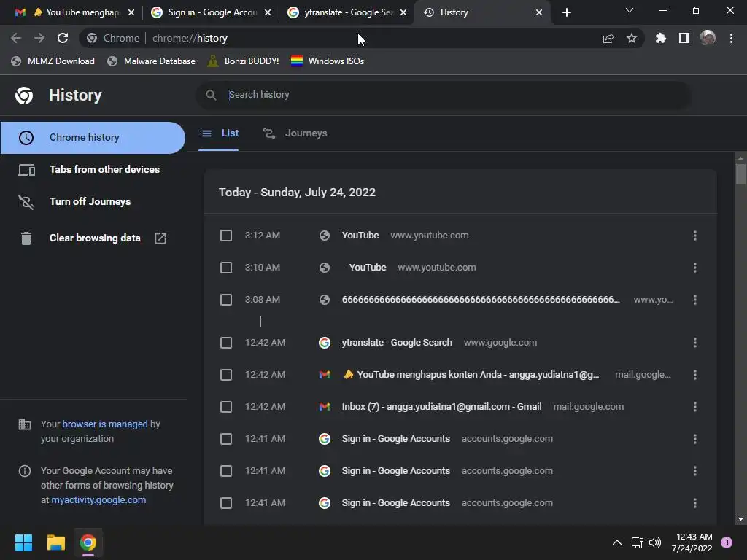Click the browser is managed link

(105, 424)
